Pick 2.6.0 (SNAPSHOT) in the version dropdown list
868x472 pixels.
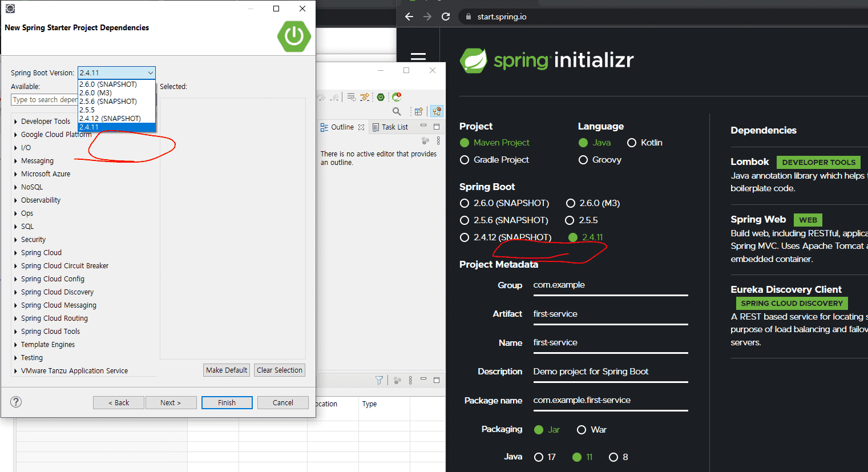click(116, 84)
